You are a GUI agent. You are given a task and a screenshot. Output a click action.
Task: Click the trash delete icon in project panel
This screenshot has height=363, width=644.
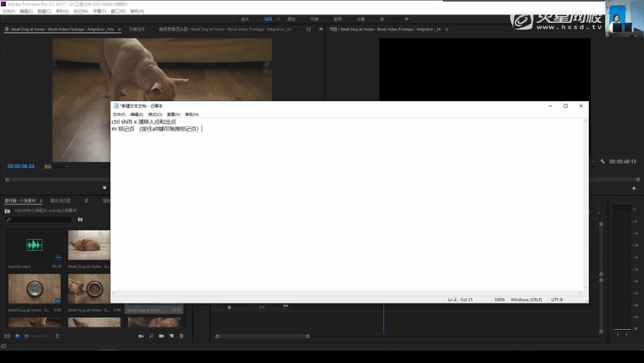click(x=181, y=336)
